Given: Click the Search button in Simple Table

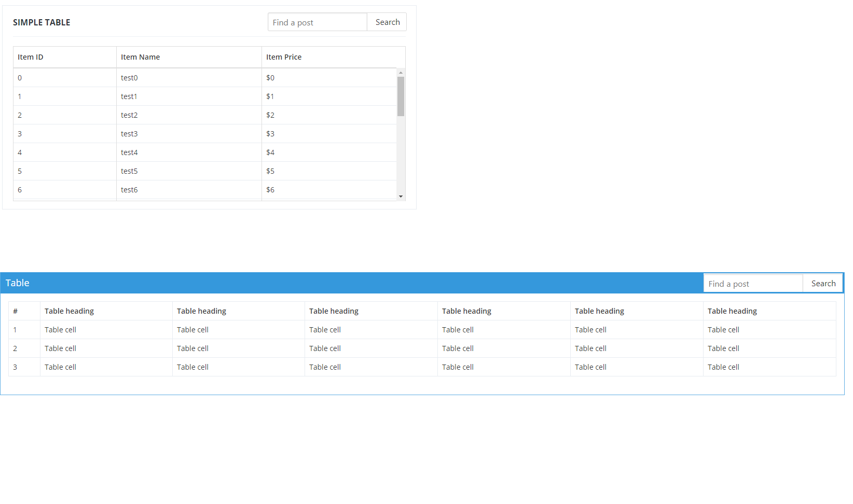Looking at the screenshot, I should point(387,22).
